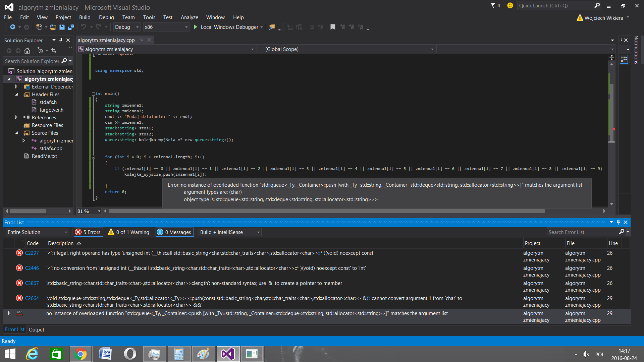Click the Save All toolbar icon

click(71, 27)
